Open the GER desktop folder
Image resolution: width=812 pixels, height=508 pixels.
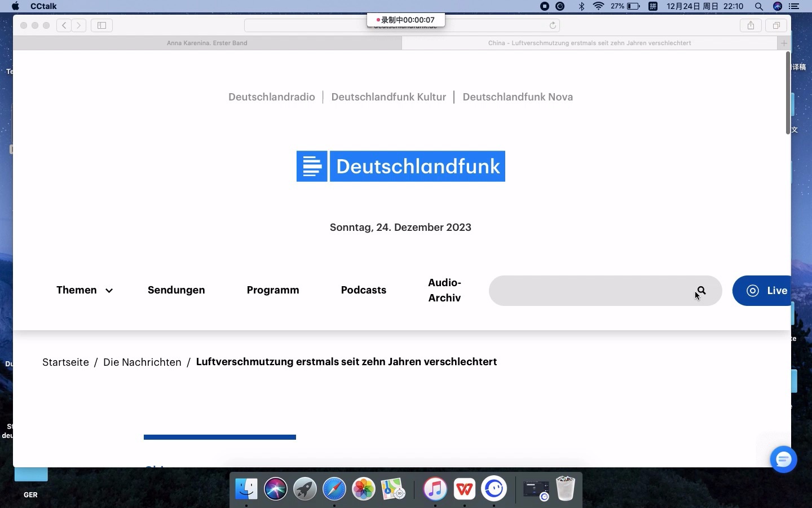pyautogui.click(x=31, y=483)
